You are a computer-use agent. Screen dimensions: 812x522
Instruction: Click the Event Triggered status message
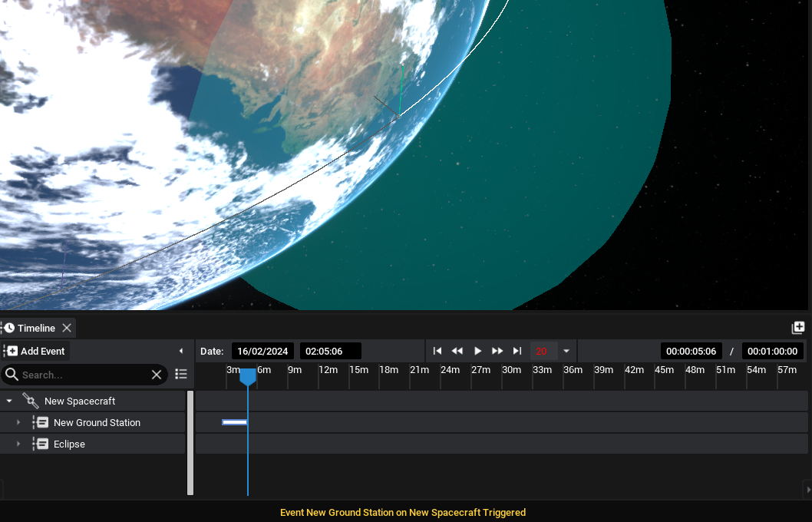pyautogui.click(x=403, y=512)
